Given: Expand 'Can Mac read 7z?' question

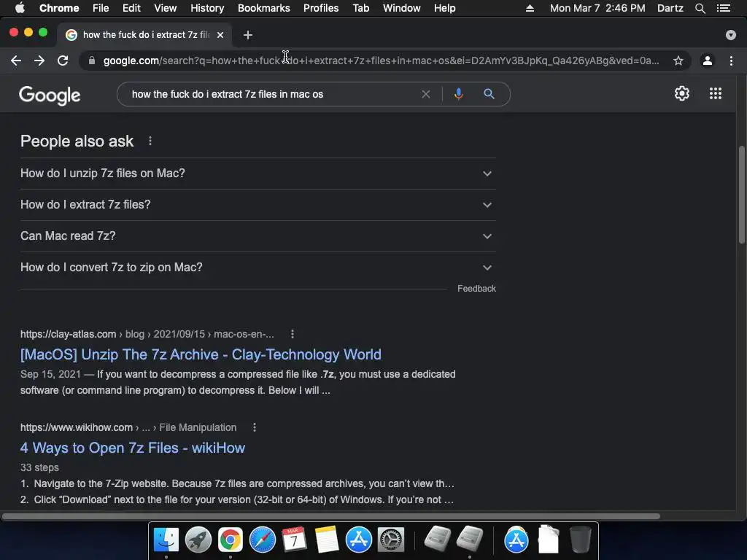Looking at the screenshot, I should [258, 236].
